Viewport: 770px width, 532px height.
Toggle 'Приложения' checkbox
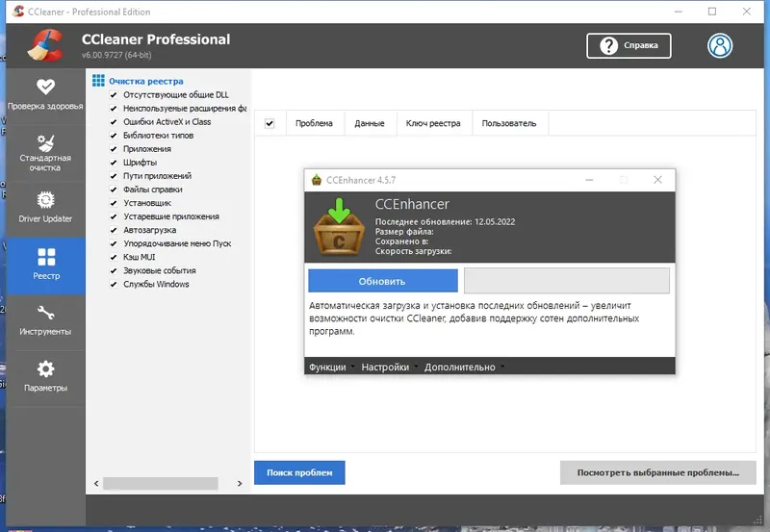coord(114,149)
